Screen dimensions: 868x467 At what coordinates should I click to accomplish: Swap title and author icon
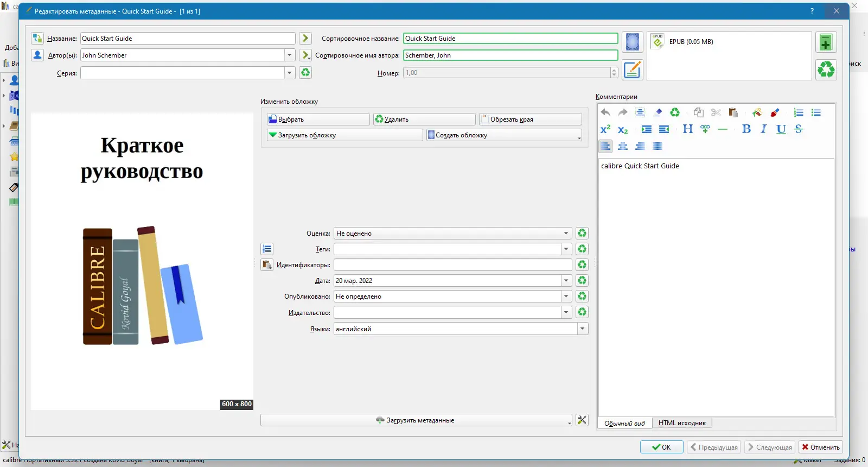(37, 38)
